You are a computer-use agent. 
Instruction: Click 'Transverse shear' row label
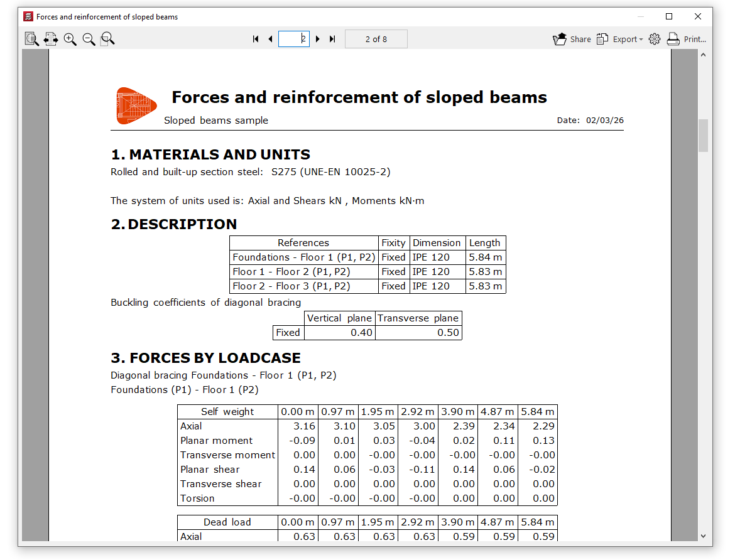220,484
